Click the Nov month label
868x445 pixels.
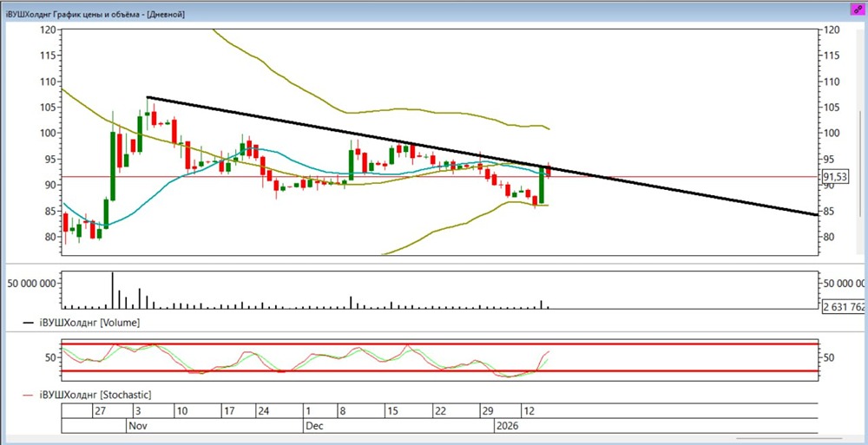pos(137,426)
